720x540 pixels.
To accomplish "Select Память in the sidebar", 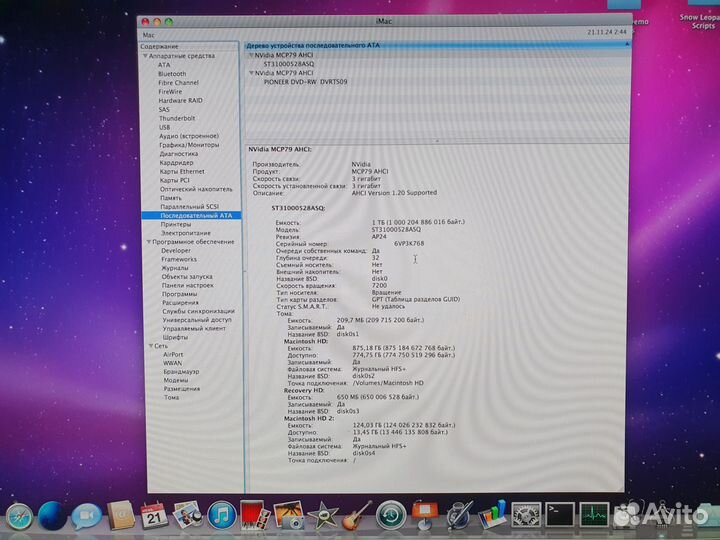I will click(171, 198).
